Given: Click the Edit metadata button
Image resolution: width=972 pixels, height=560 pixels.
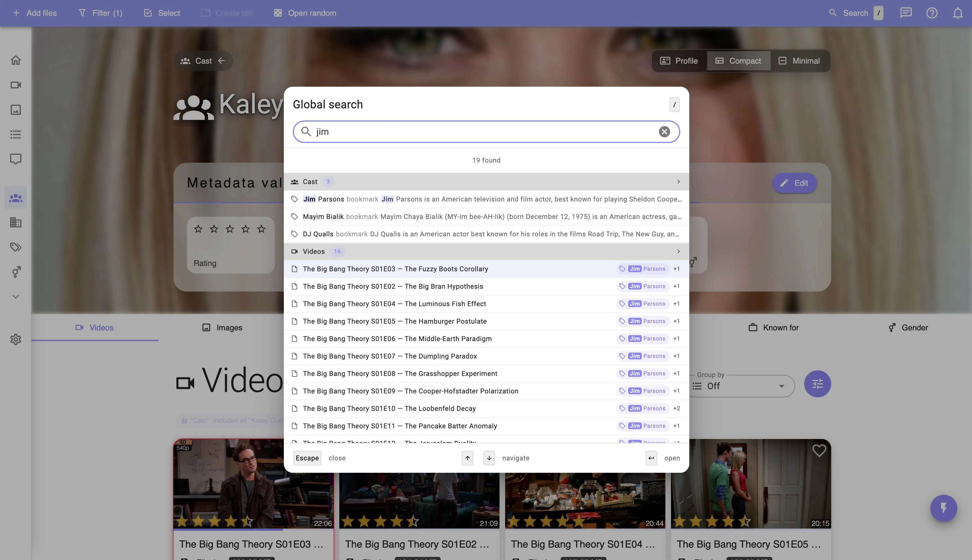Looking at the screenshot, I should (x=794, y=183).
